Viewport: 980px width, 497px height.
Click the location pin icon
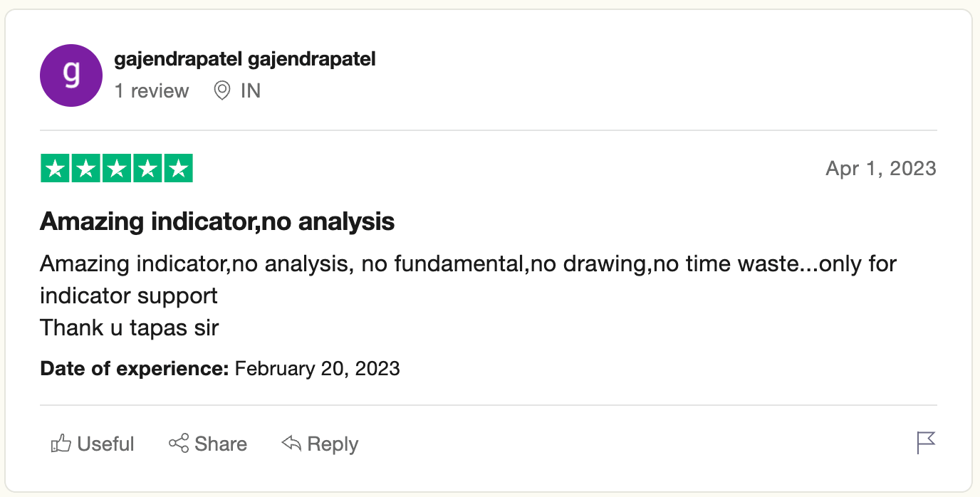pos(222,90)
